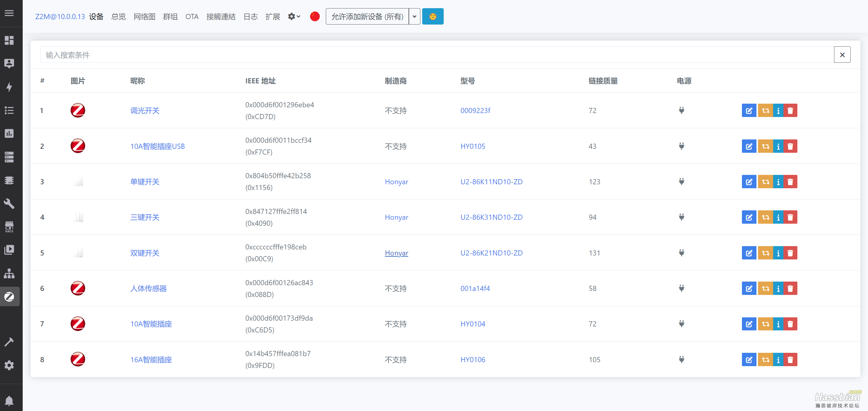Image resolution: width=868 pixels, height=411 pixels.
Task: Open the HACS store sidebar icon
Action: 9,227
